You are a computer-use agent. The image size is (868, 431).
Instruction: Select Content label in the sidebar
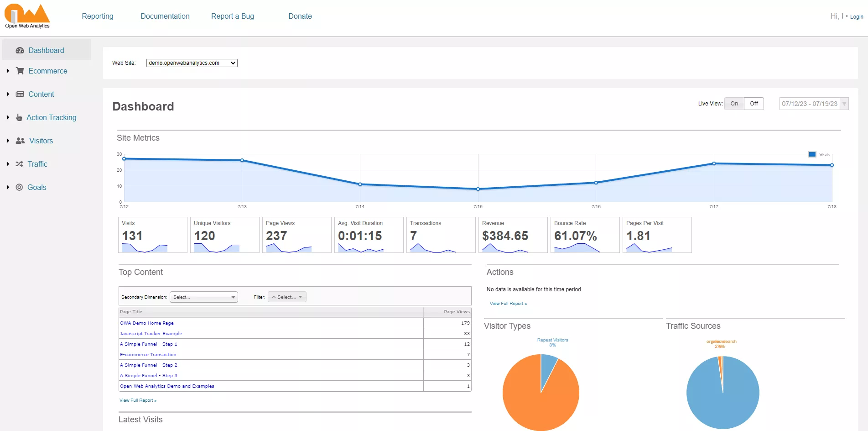coord(41,94)
